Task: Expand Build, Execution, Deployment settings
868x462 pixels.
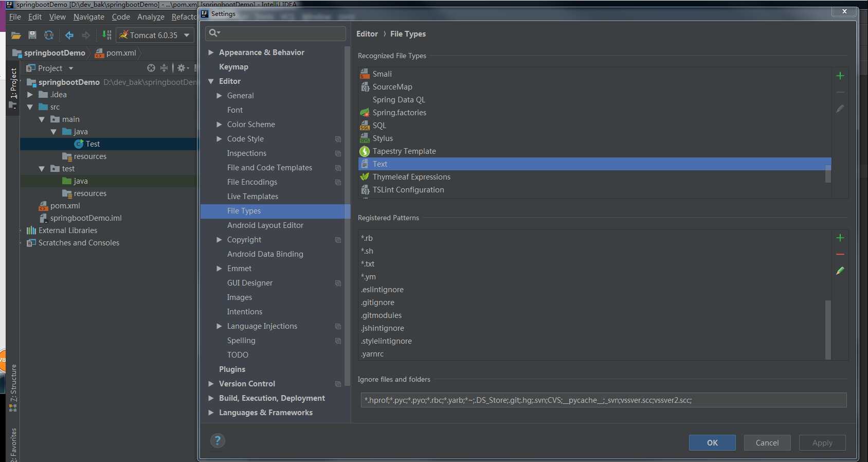Action: coord(211,398)
